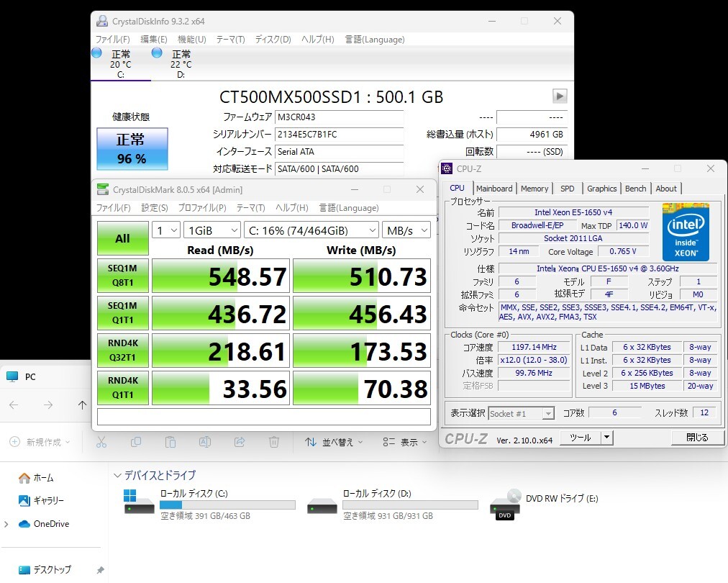Open 機能(U) menu in CrystalDiskInfo
The image size is (728, 583).
coord(192,40)
